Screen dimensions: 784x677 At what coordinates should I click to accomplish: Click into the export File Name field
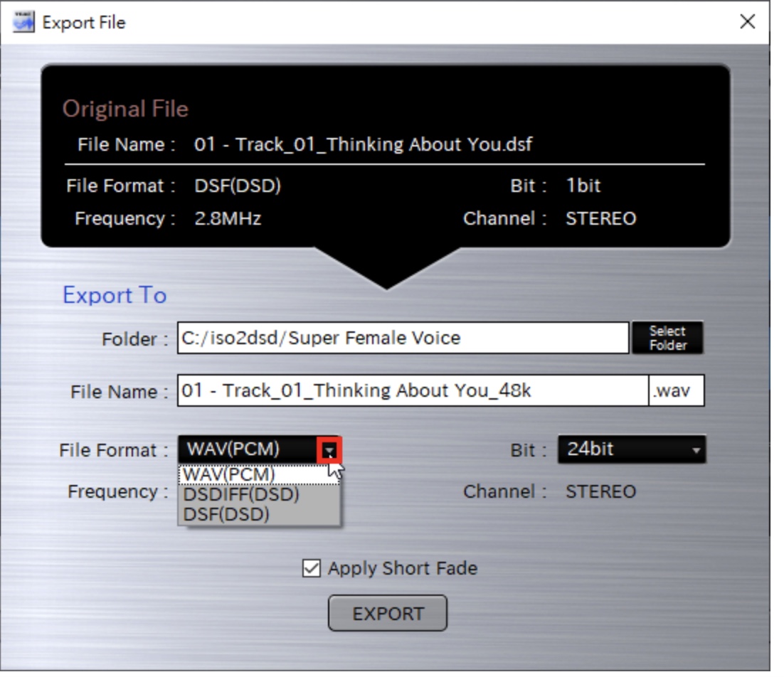coord(413,390)
